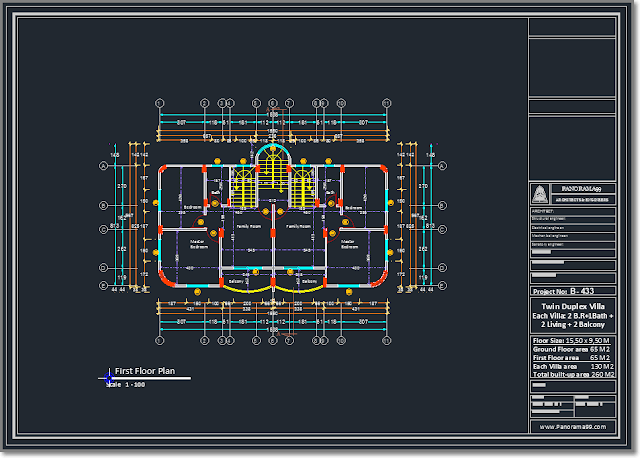The width and height of the screenshot is (640, 458).
Task: Click the 'Each Villa: 2 B.R+1Bath +' line
Action: [x=573, y=316]
